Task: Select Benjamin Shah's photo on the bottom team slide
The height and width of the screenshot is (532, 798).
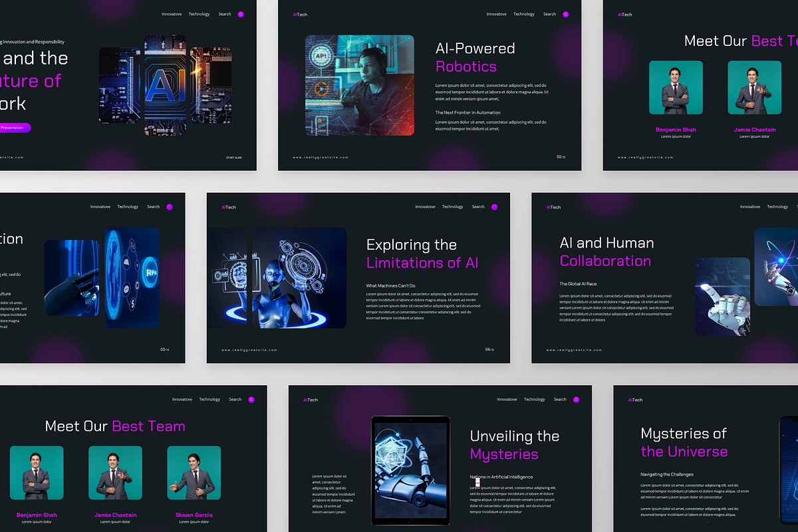Action: pos(37,473)
